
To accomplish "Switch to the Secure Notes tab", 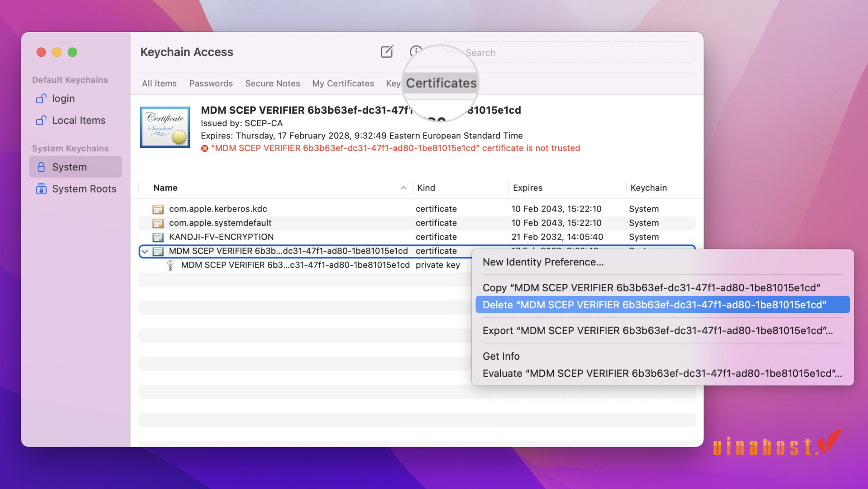I will 273,84.
